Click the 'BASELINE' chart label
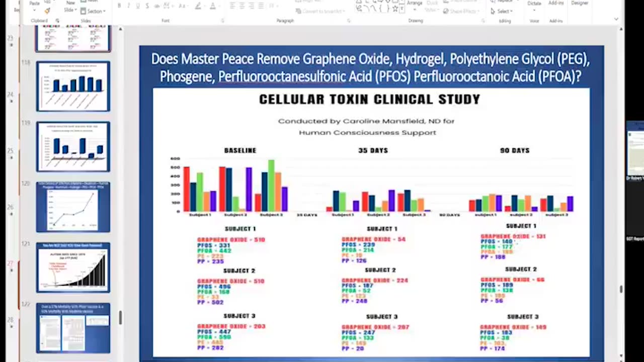Image resolution: width=644 pixels, height=362 pixels. pyautogui.click(x=240, y=150)
